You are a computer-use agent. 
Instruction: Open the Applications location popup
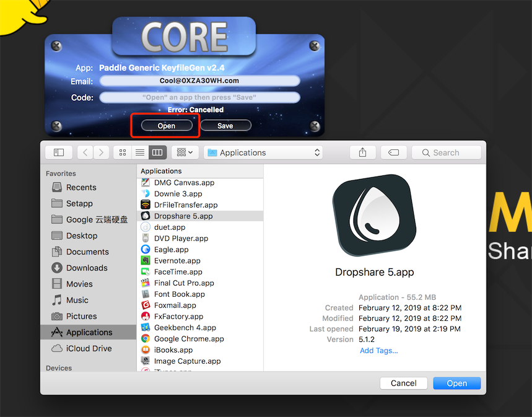[263, 152]
